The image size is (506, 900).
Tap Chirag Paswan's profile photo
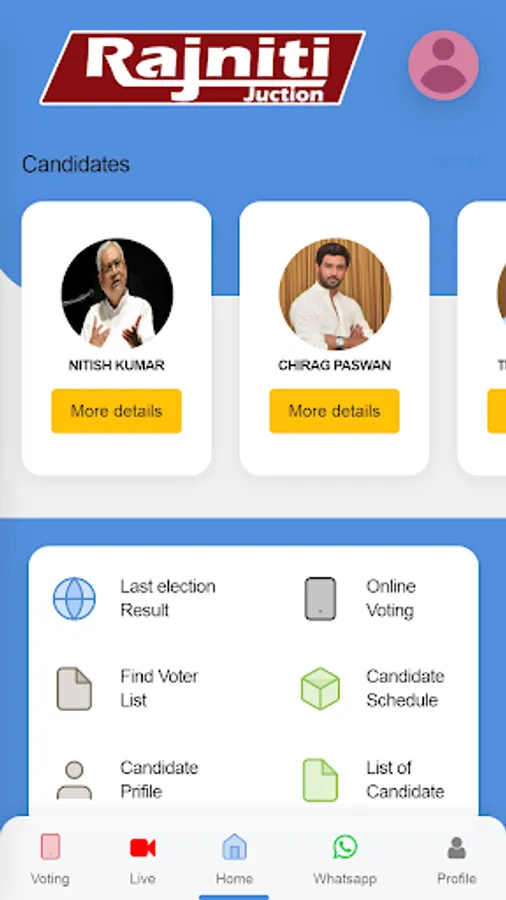tap(335, 294)
